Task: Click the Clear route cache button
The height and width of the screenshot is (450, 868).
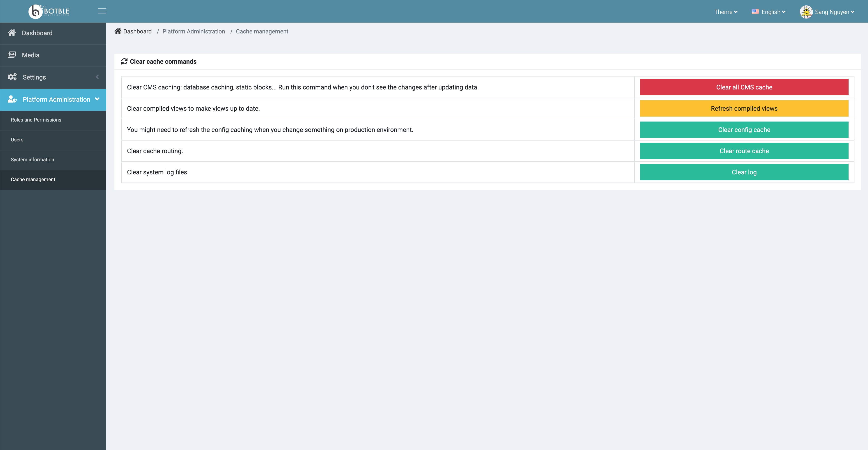Action: pos(744,151)
